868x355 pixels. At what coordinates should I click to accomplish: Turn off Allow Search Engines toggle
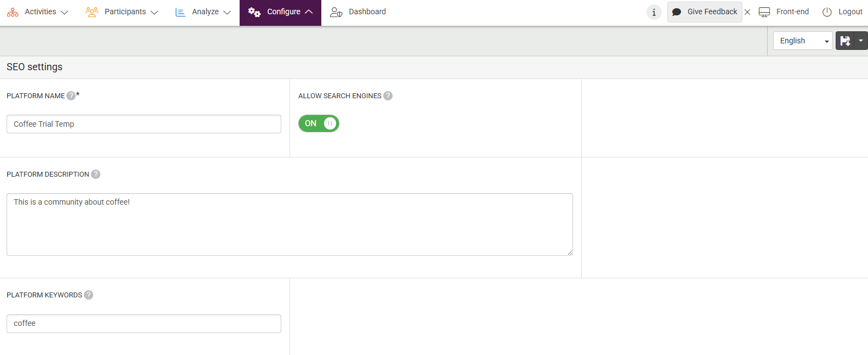(319, 123)
